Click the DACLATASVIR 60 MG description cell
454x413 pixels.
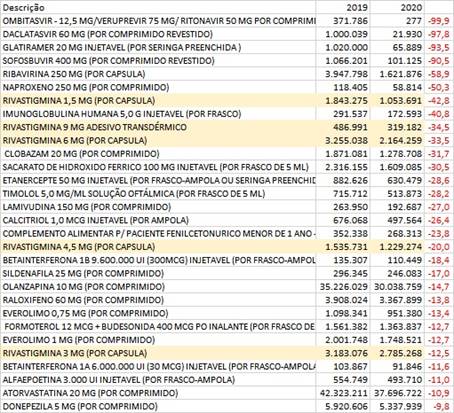pos(158,34)
